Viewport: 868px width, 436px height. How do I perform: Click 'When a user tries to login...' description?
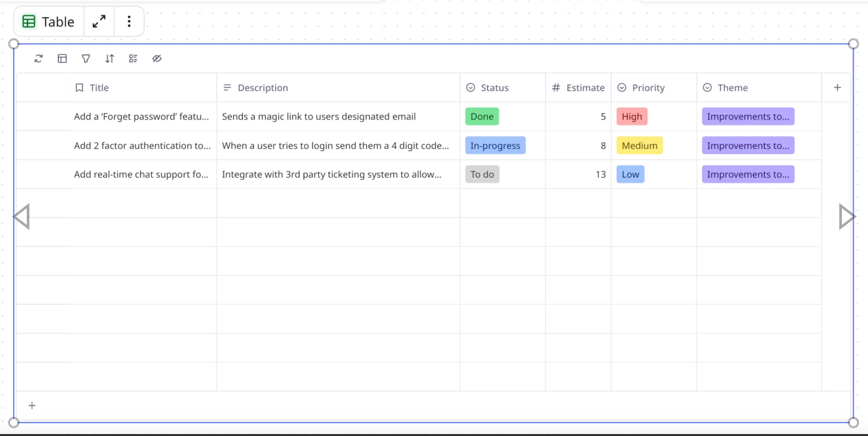click(335, 145)
